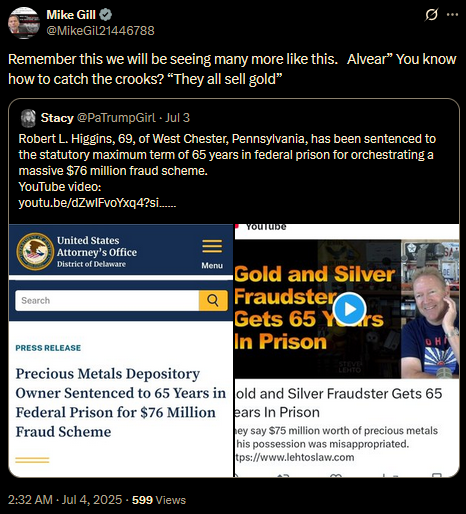Click the @PaTrumpGirl username

click(116, 118)
